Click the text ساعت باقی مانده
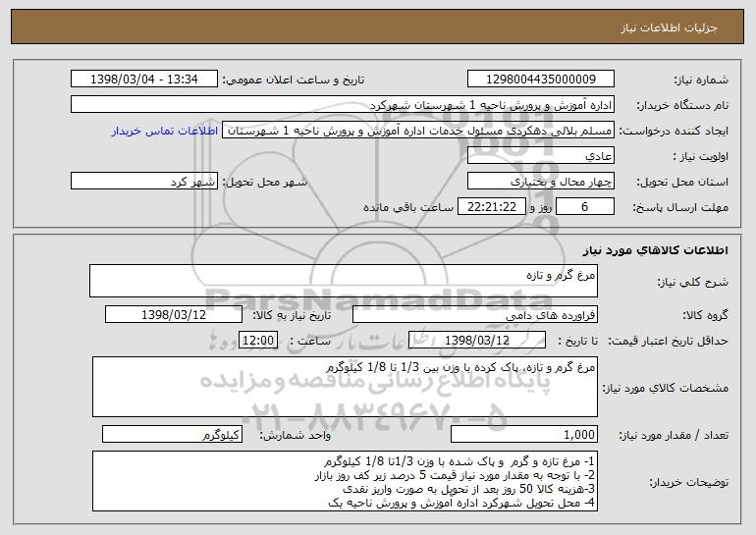This screenshot has width=756, height=535. click(407, 207)
